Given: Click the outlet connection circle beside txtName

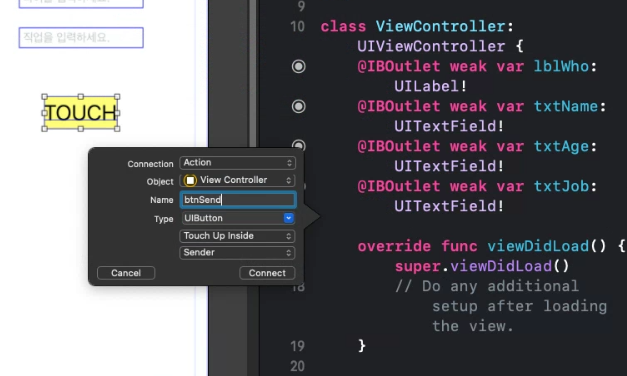Looking at the screenshot, I should pyautogui.click(x=298, y=106).
